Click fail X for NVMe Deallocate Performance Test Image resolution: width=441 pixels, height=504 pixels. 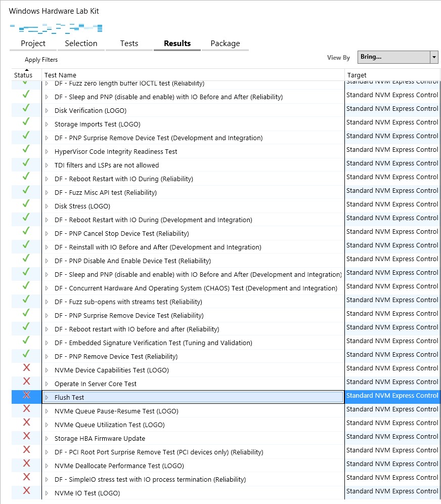[27, 463]
